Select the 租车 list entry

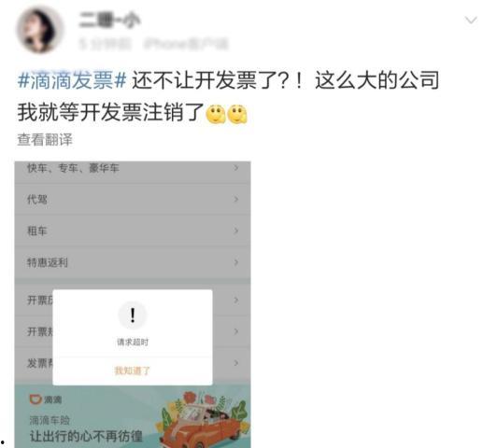(x=133, y=231)
